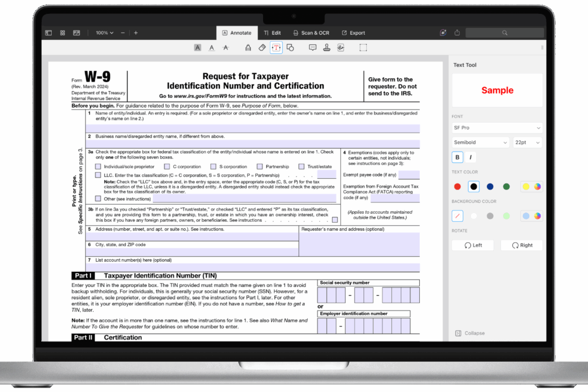Open the SF Pro font dropdown
Viewport: 588px width, 392px height.
pyautogui.click(x=496, y=128)
